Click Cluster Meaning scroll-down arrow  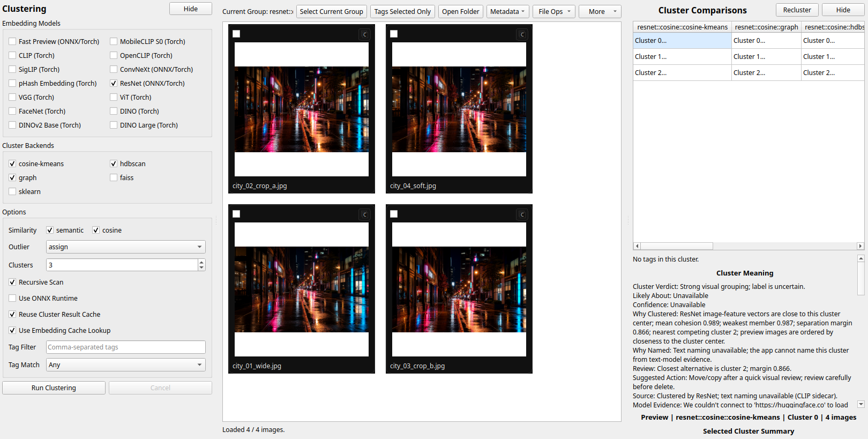click(861, 405)
